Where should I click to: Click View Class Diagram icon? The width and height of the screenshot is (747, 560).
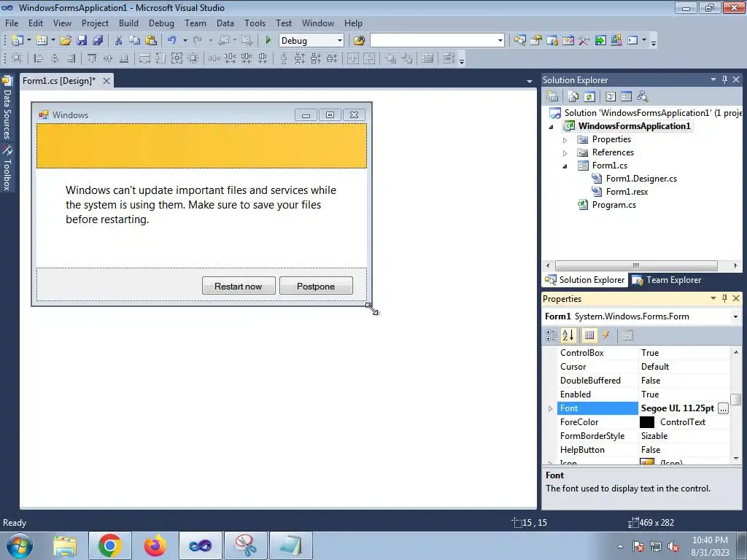coord(643,97)
